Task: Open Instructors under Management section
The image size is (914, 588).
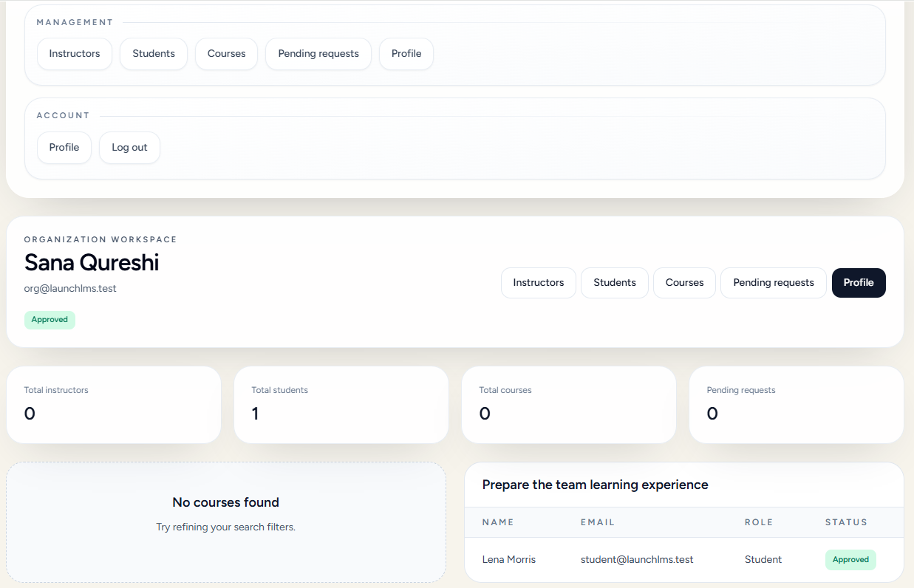Action: [74, 53]
